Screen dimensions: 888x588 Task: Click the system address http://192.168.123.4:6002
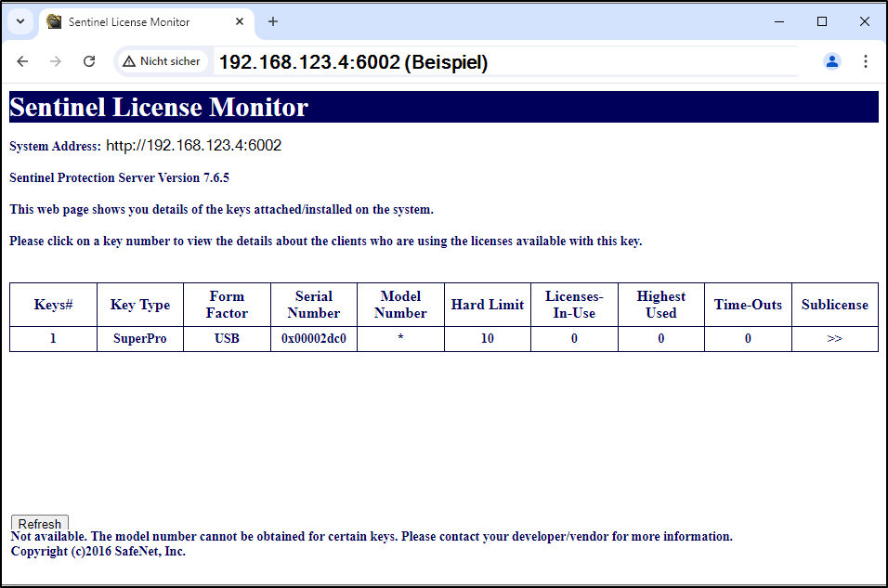(194, 146)
